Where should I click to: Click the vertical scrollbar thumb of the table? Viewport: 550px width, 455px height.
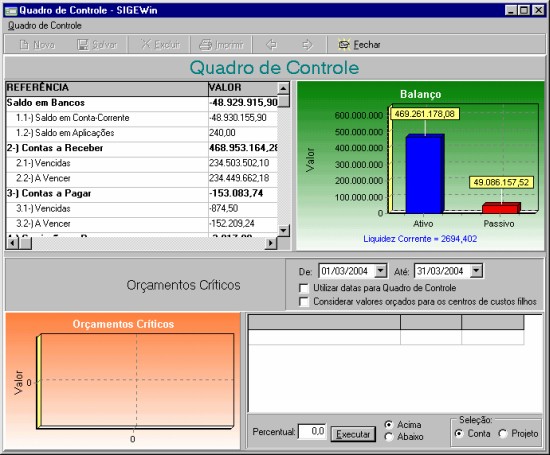(283, 101)
